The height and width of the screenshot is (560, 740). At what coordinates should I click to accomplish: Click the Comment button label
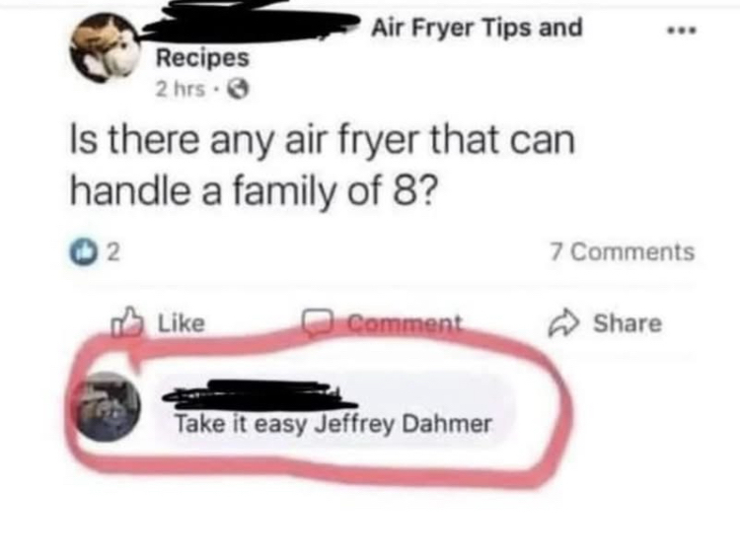pos(405,323)
